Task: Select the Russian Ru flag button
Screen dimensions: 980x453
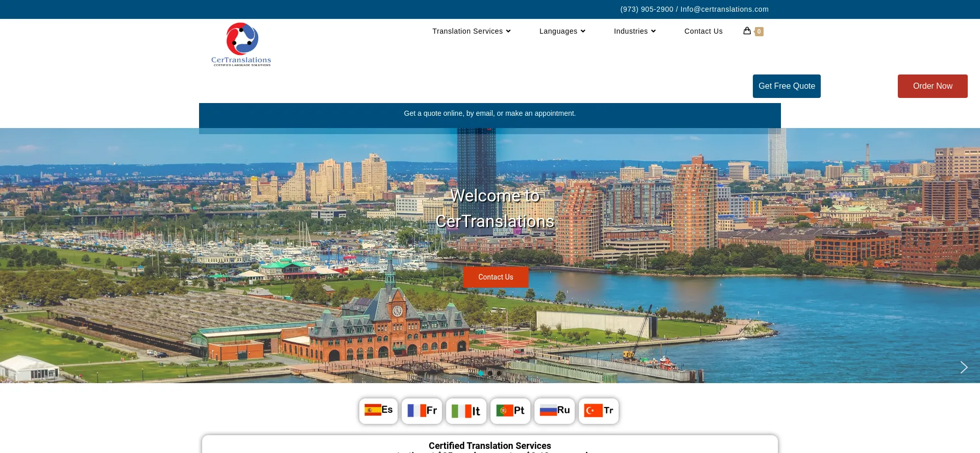Action: 554,411
